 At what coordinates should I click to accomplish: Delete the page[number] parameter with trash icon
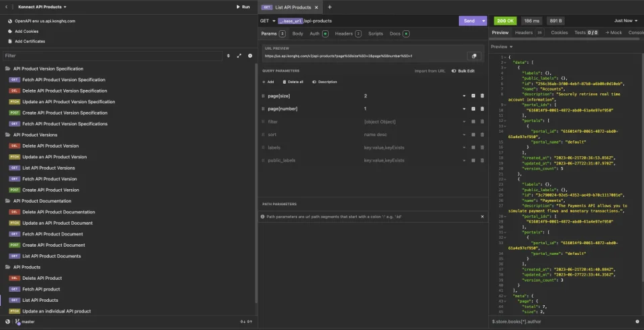click(482, 109)
